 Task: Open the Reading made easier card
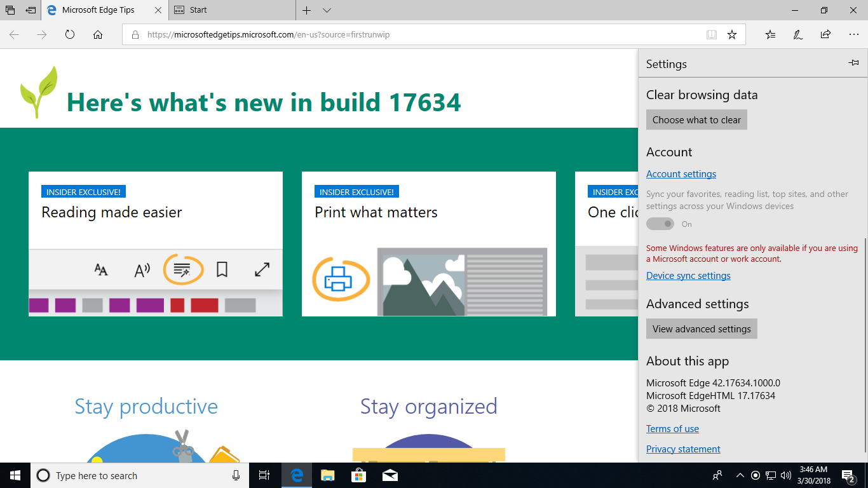click(156, 244)
